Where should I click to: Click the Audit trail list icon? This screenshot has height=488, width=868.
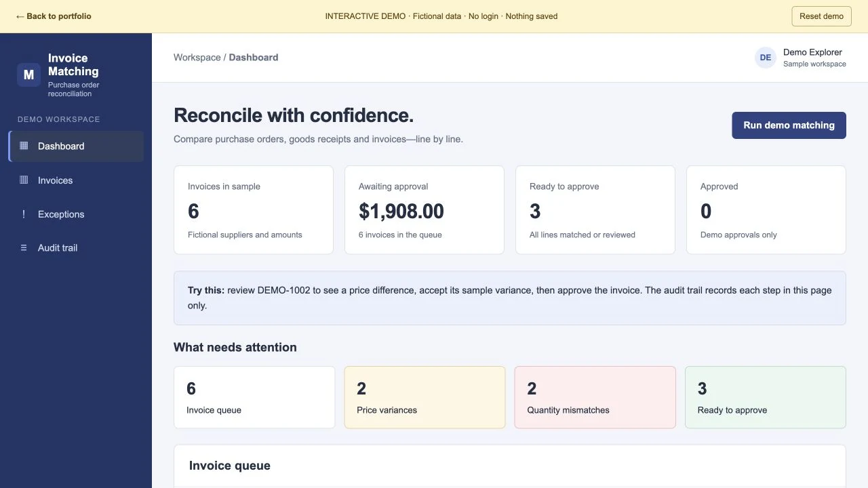(24, 248)
